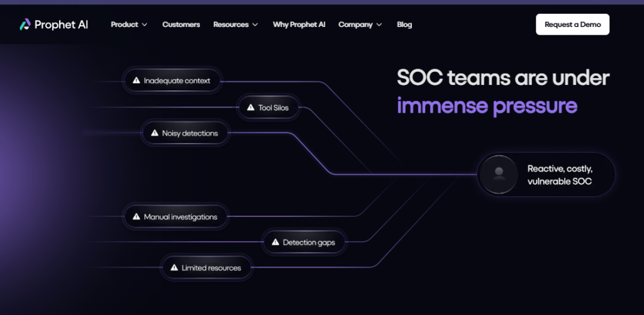Click the SOC teams are under heading
The width and height of the screenshot is (644, 315).
pyautogui.click(x=503, y=77)
